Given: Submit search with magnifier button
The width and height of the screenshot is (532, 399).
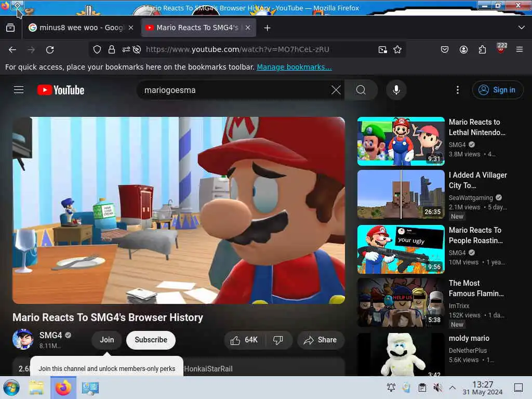Looking at the screenshot, I should [361, 90].
